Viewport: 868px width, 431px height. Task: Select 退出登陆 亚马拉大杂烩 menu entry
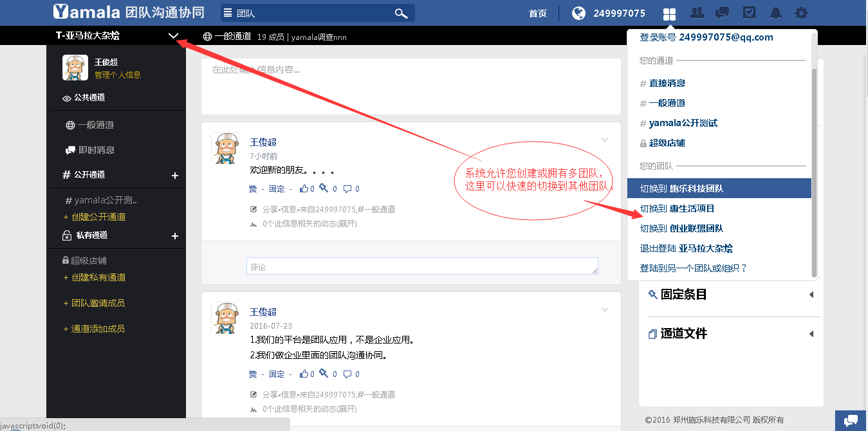[x=686, y=248]
